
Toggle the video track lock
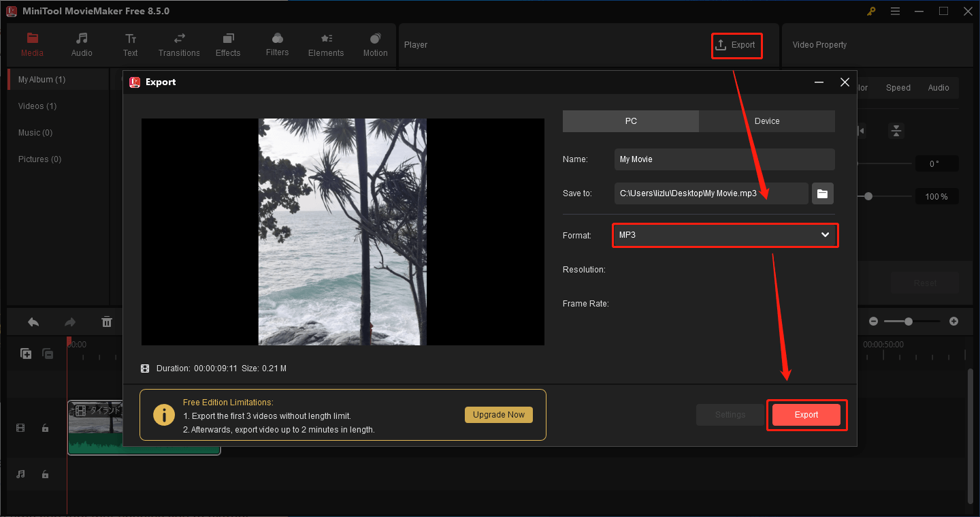pyautogui.click(x=45, y=428)
